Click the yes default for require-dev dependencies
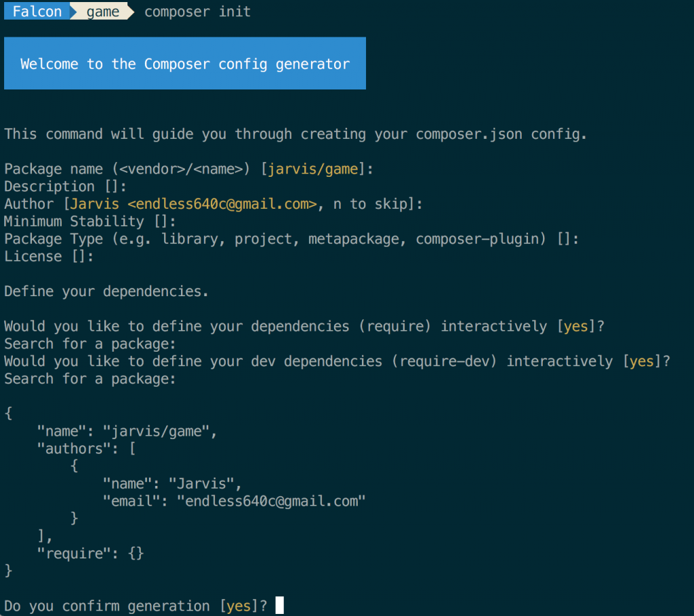This screenshot has width=694, height=616. click(641, 362)
